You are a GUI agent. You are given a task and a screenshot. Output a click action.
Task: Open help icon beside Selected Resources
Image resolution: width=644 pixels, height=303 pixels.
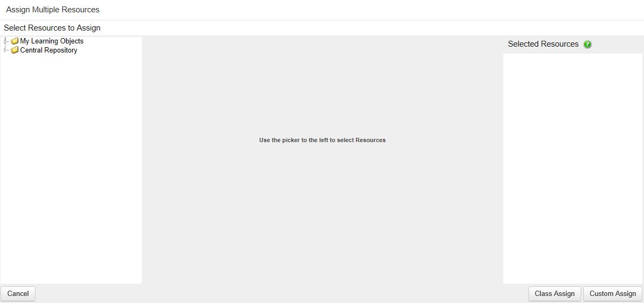pyautogui.click(x=587, y=45)
